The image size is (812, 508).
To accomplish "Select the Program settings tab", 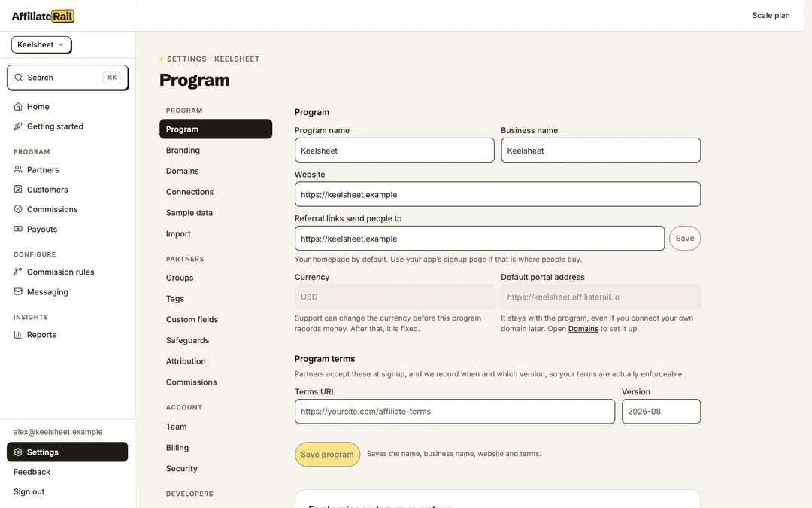I will tap(216, 129).
